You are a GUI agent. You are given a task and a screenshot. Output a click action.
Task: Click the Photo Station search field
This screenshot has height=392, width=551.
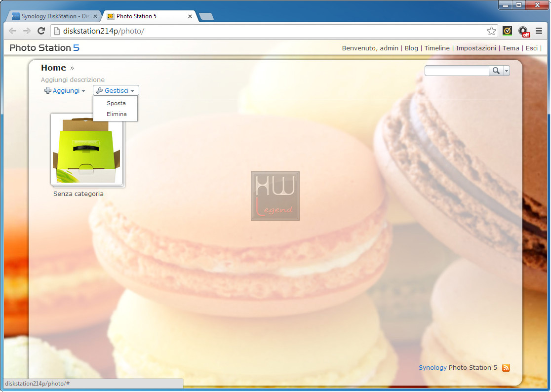457,71
